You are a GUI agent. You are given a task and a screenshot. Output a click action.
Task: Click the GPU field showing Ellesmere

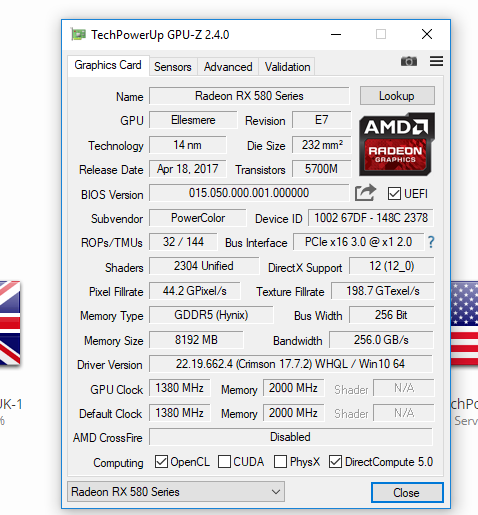click(193, 120)
